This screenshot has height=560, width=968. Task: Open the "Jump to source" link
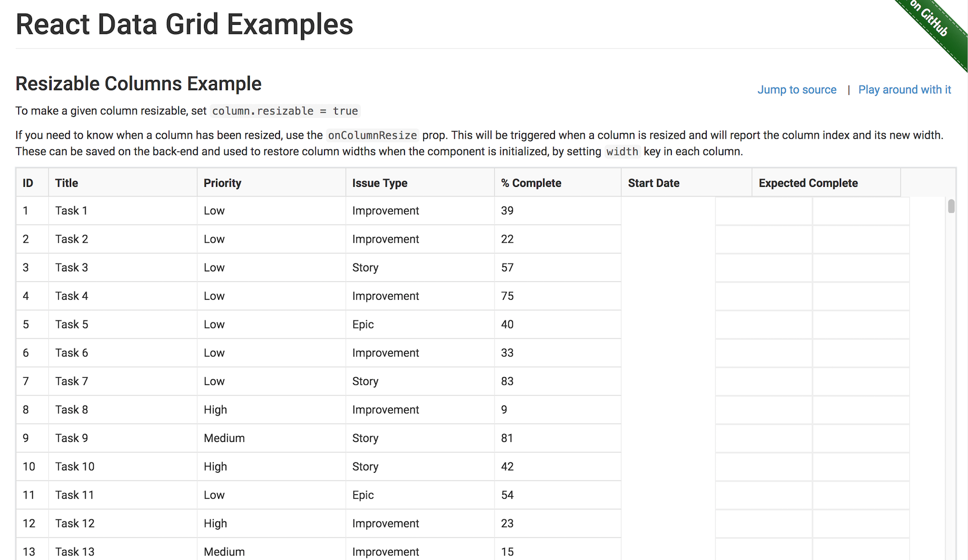[796, 90]
